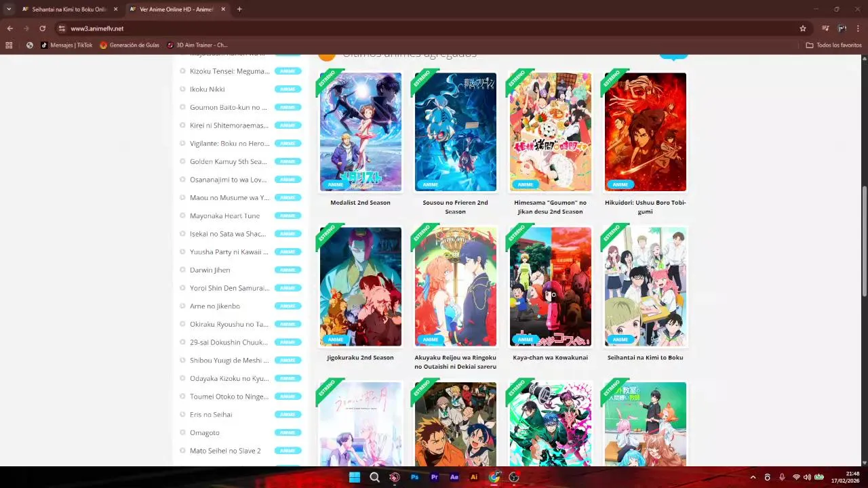Open Windows Start menu
868x488 pixels.
pos(354,477)
